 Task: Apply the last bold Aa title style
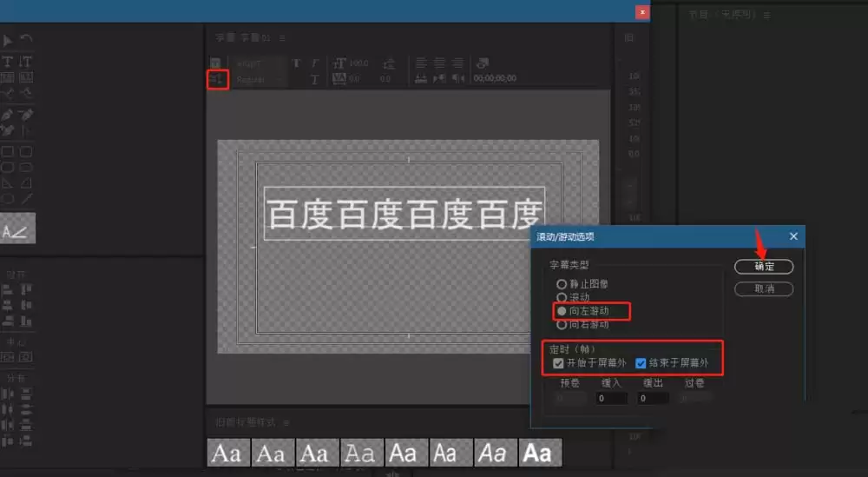pyautogui.click(x=540, y=453)
